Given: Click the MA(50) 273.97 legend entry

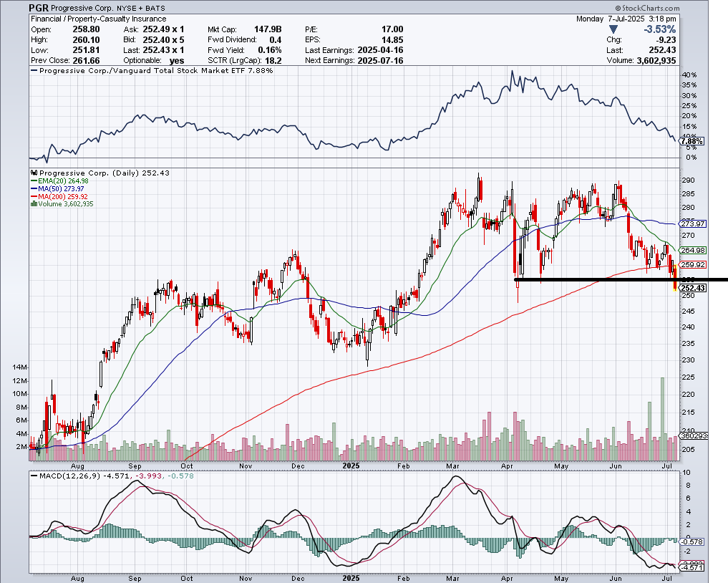Looking at the screenshot, I should pyautogui.click(x=57, y=188).
